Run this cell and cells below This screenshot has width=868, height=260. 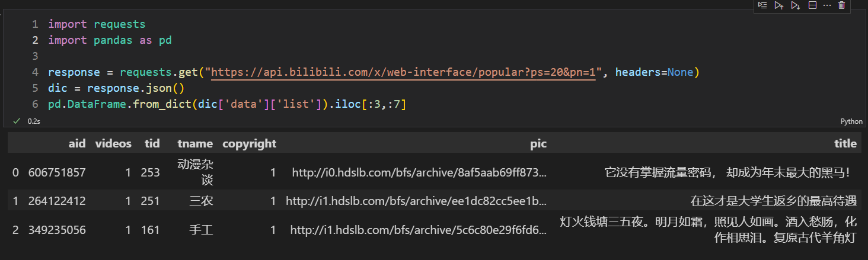(796, 5)
